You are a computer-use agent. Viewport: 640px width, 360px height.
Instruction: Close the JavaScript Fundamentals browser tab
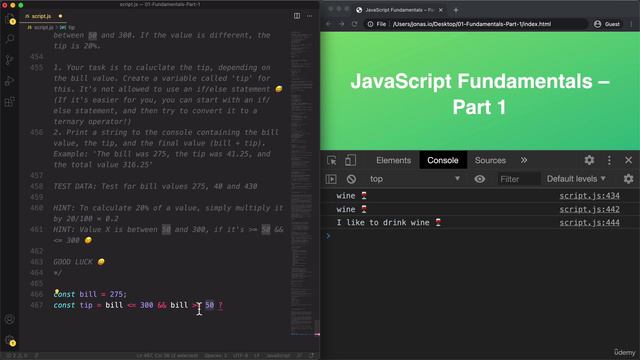tap(440, 10)
